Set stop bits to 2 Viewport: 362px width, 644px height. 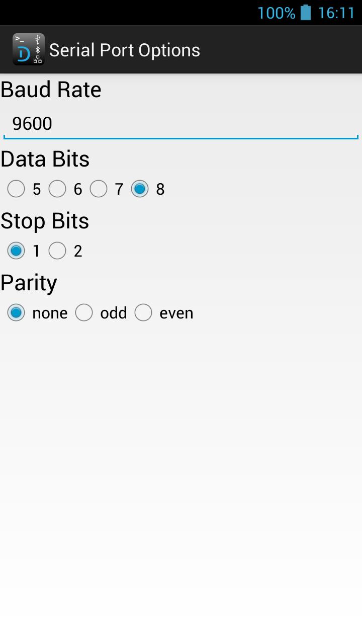(x=57, y=251)
